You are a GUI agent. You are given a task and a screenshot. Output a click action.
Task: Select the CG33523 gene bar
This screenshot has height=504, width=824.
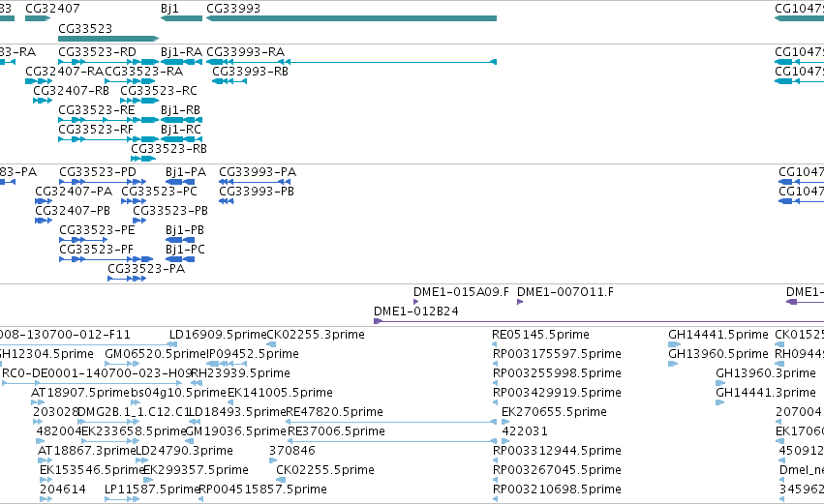(x=108, y=39)
